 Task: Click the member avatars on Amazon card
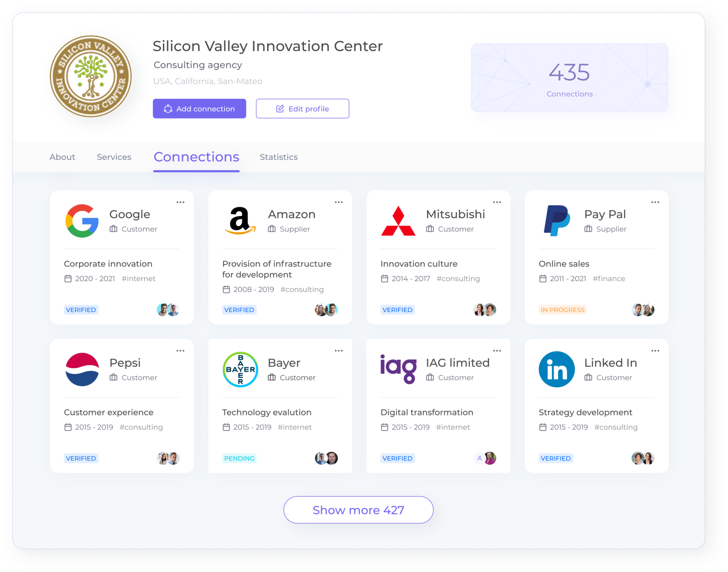(x=326, y=310)
